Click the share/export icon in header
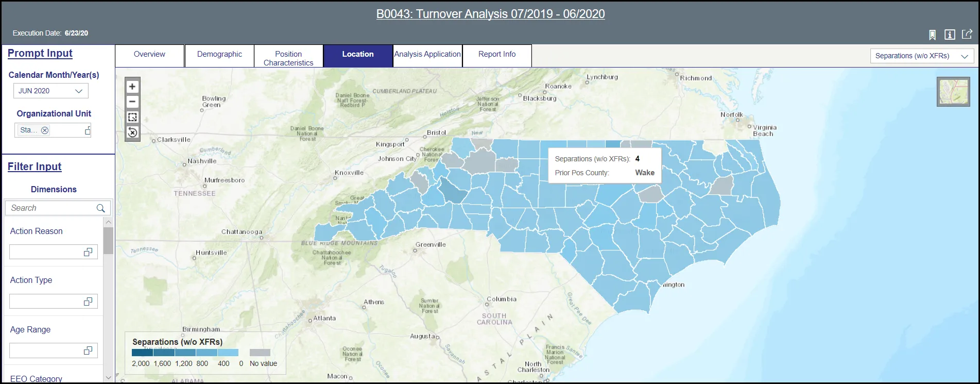This screenshot has width=980, height=384. click(967, 34)
